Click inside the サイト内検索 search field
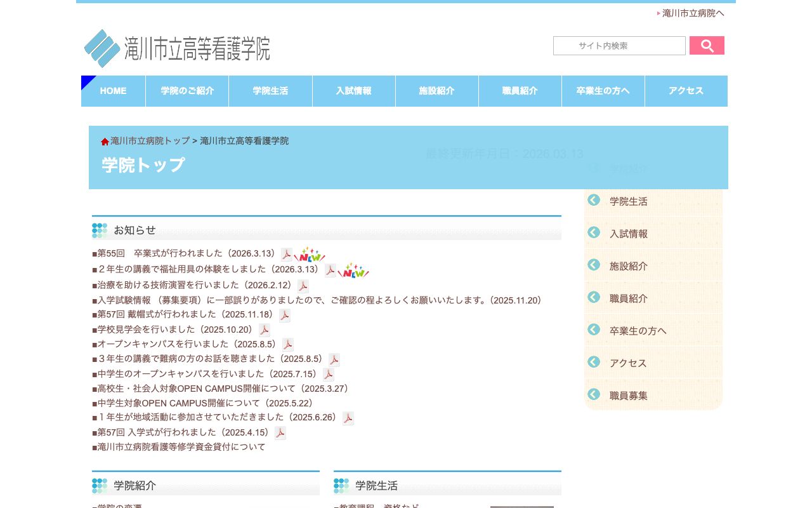The image size is (812, 508). click(619, 45)
